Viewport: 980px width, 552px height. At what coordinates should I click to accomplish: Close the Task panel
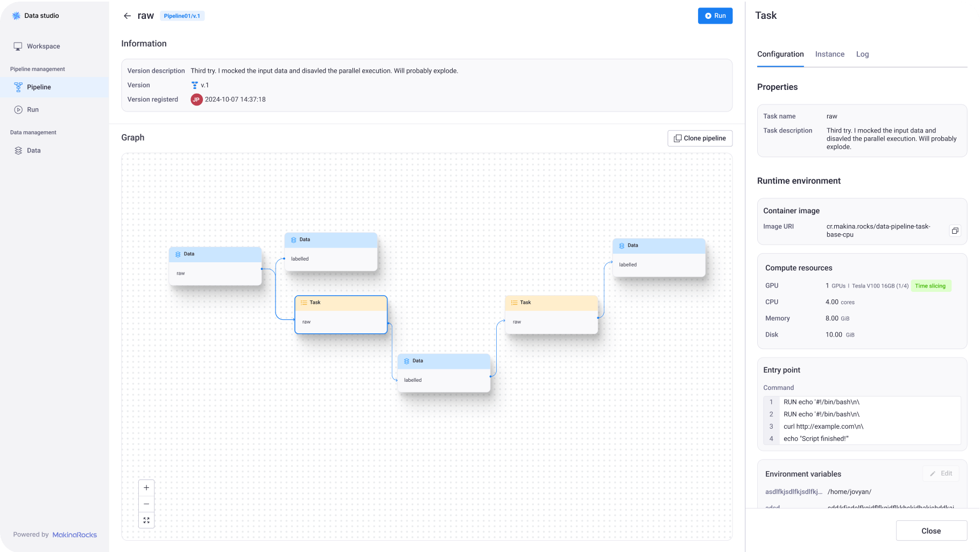(930, 531)
